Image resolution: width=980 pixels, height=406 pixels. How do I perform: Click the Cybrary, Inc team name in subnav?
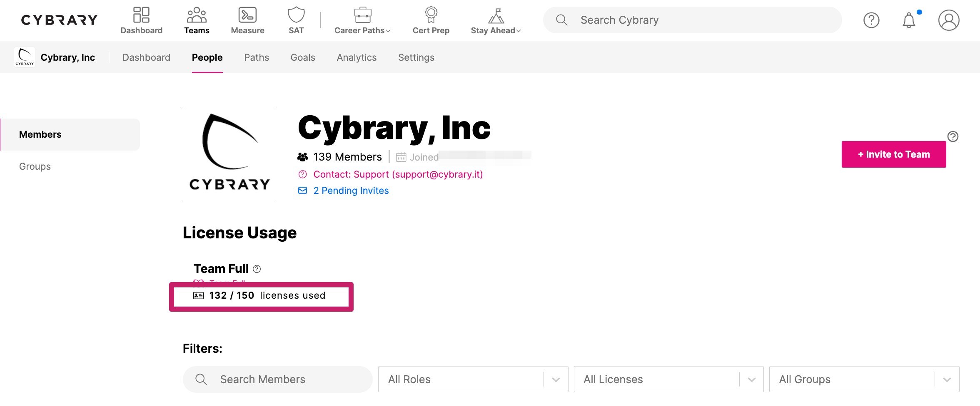pyautogui.click(x=68, y=57)
